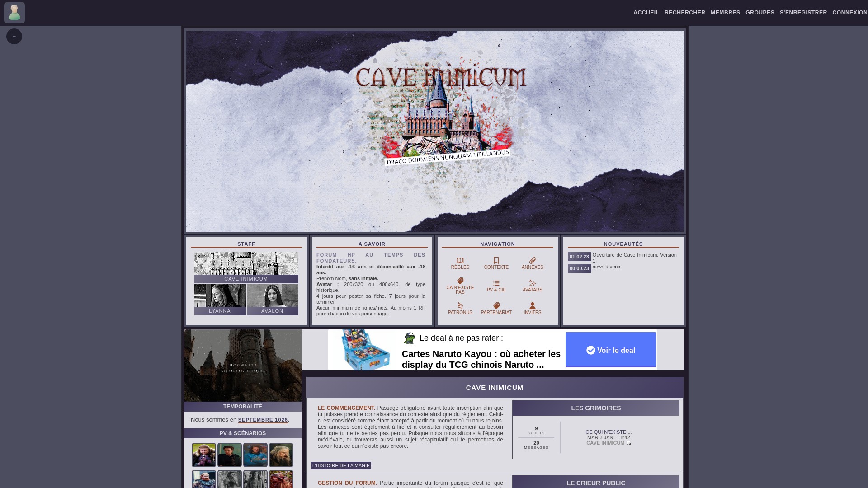The width and height of the screenshot is (868, 488).
Task: Open the AVALON staff profile image
Action: (273, 296)
